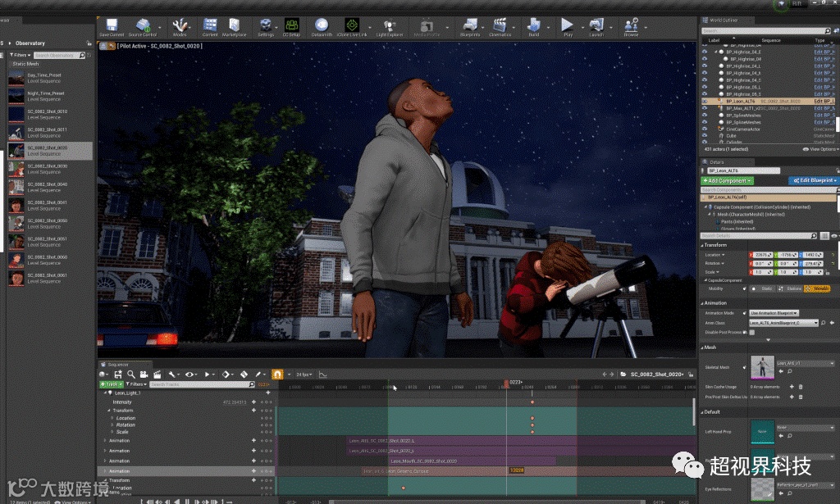Click the World Outliner search field
840x504 pixels.
pyautogui.click(x=766, y=30)
